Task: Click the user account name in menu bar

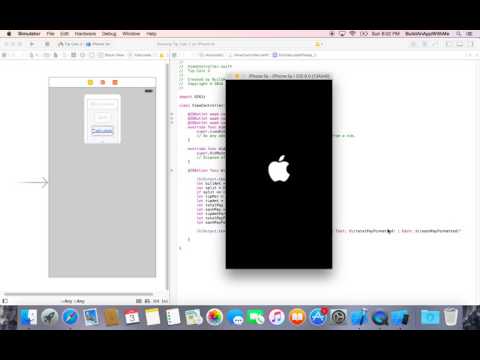Action: [x=427, y=34]
